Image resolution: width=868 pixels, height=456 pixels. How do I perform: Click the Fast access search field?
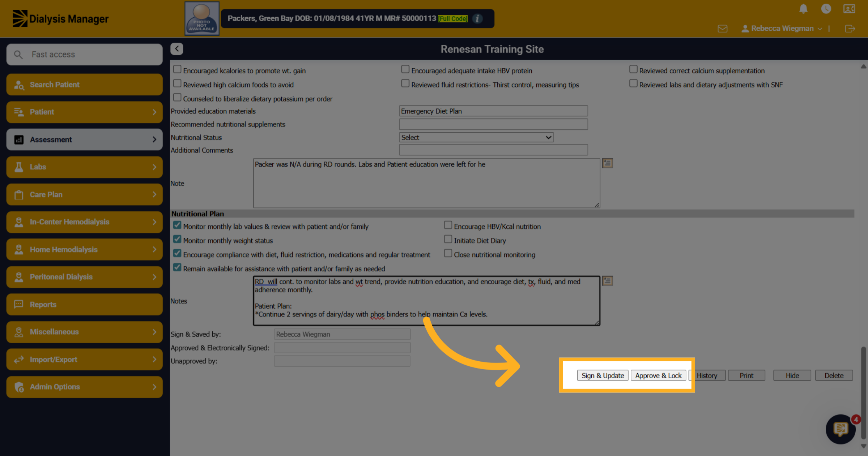[x=84, y=55]
